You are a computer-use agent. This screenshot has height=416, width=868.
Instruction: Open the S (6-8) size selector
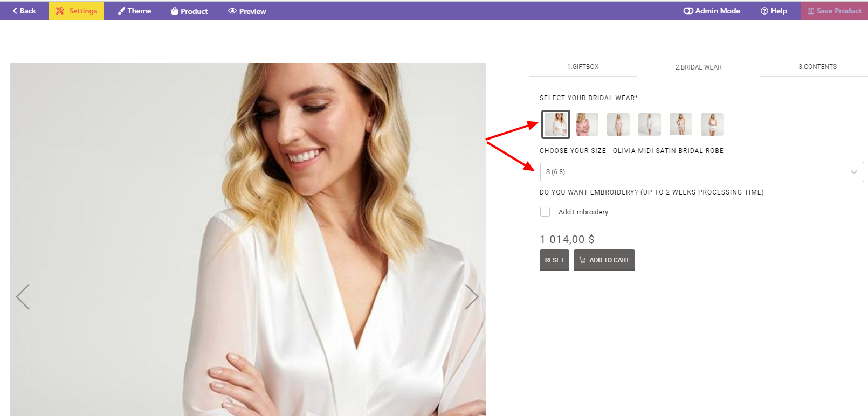[x=701, y=172]
